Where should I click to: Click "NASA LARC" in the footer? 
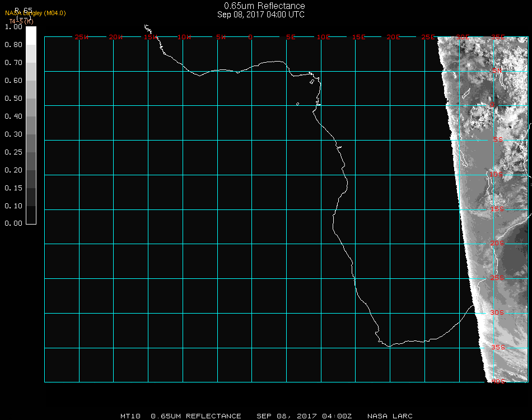click(x=390, y=416)
